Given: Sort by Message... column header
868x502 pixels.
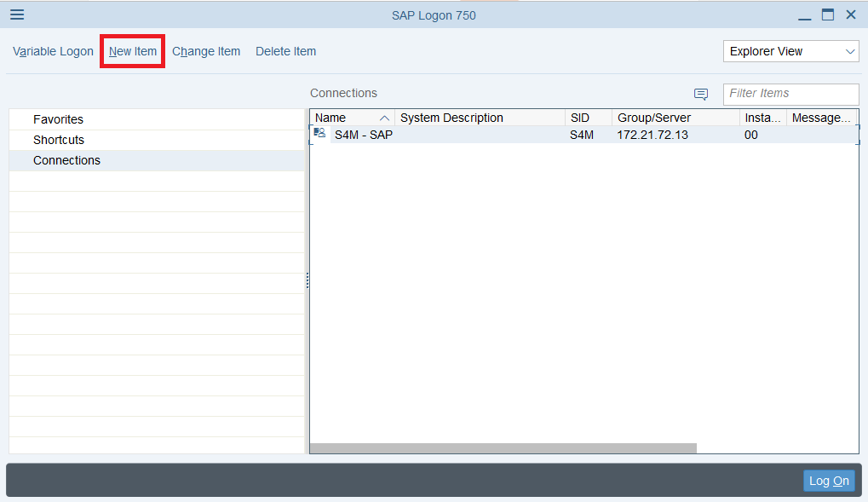Looking at the screenshot, I should [821, 118].
